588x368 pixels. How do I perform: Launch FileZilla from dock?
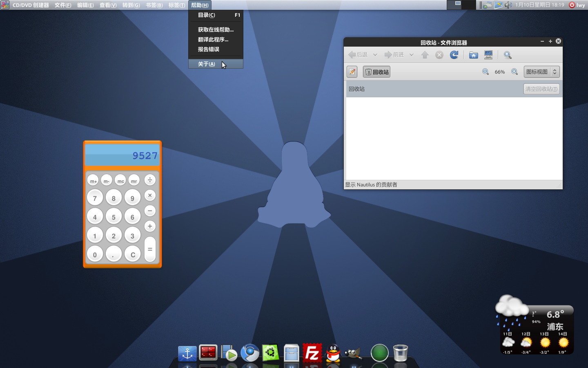(x=312, y=353)
